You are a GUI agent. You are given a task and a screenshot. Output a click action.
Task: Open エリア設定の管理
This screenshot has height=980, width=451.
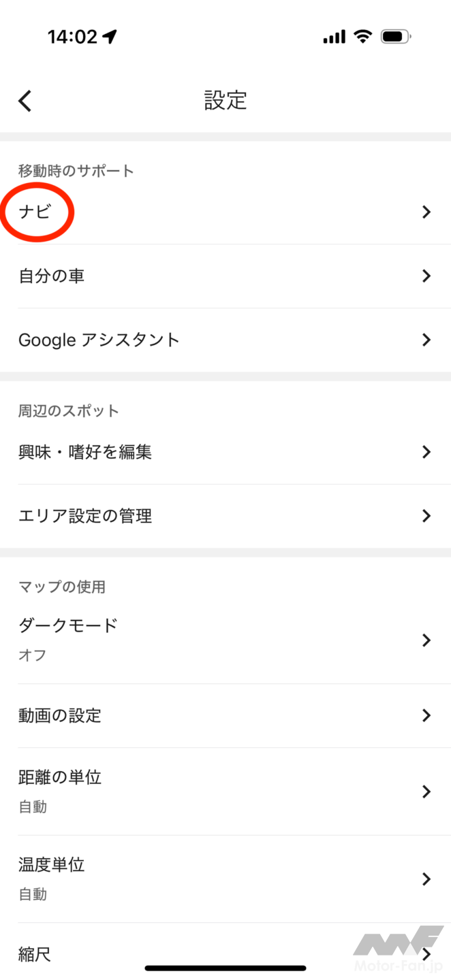tap(85, 516)
